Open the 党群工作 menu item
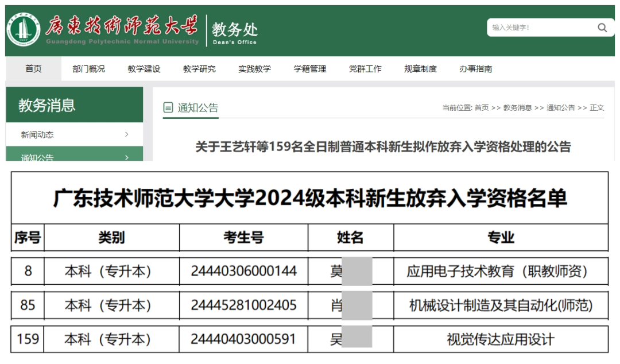 click(x=365, y=69)
